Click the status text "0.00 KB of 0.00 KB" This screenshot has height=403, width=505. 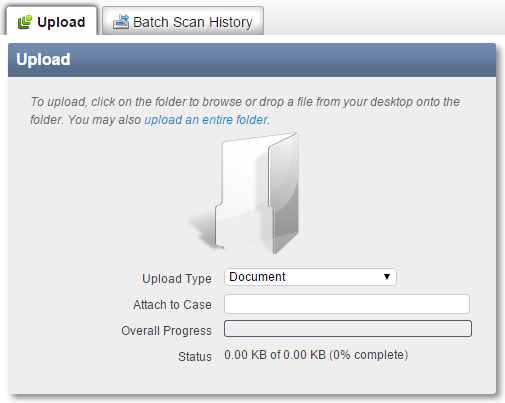pos(275,355)
